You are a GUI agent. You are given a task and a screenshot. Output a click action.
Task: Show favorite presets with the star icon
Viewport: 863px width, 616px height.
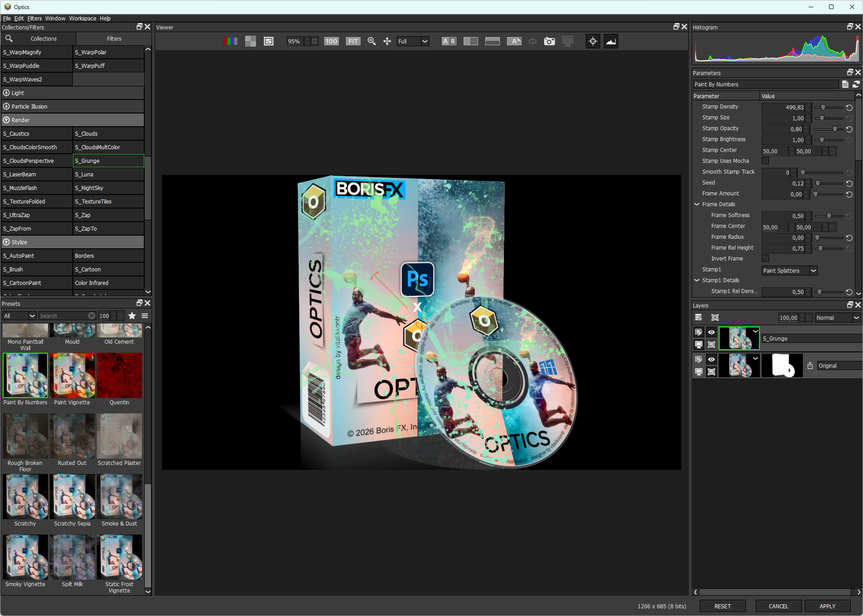coord(132,316)
